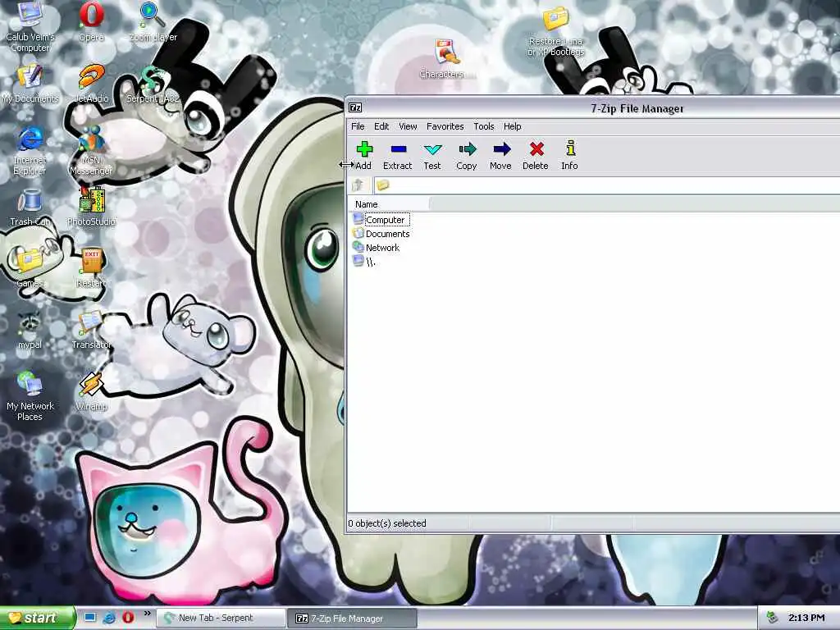Image resolution: width=840 pixels, height=630 pixels.
Task: Open the View menu
Action: [x=408, y=126]
